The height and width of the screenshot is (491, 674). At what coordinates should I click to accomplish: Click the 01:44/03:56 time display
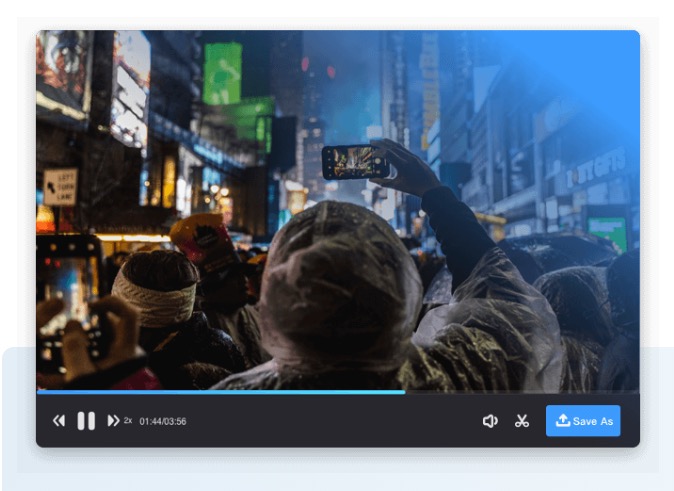[163, 421]
